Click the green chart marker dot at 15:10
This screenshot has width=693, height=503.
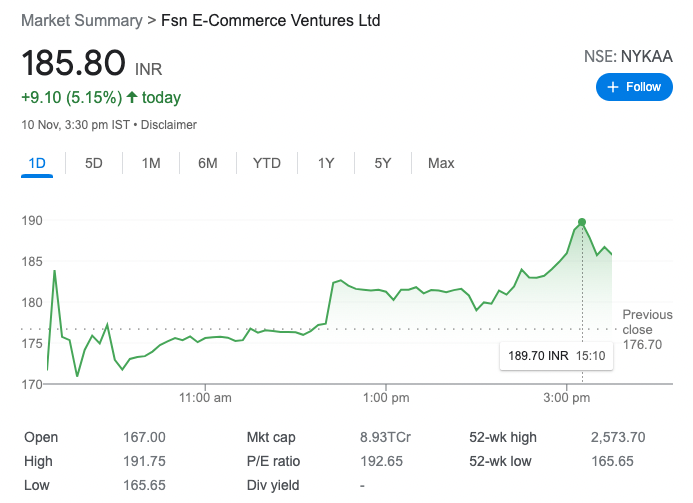582,222
